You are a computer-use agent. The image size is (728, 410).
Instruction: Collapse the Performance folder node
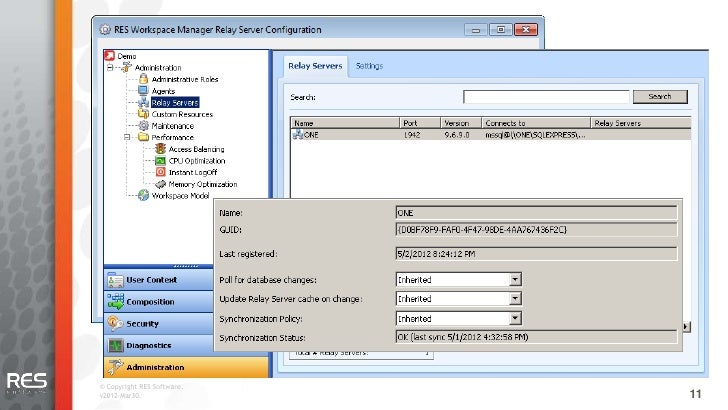[126, 137]
